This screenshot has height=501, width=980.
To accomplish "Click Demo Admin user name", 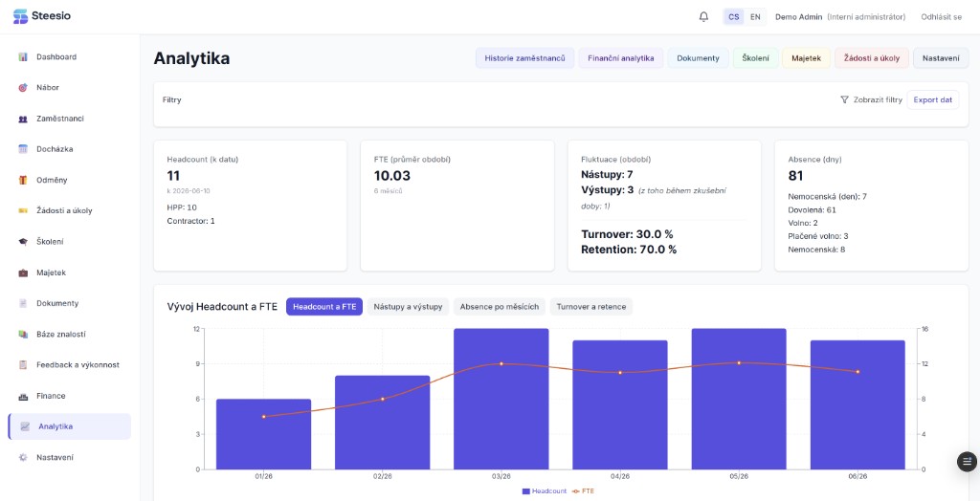I will point(799,17).
